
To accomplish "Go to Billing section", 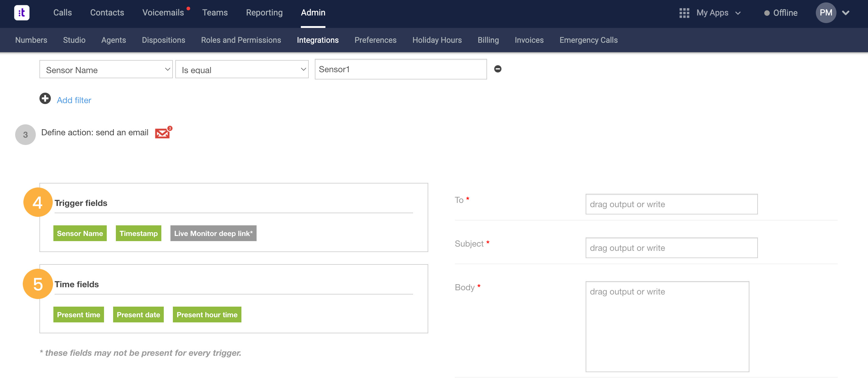I will point(488,40).
